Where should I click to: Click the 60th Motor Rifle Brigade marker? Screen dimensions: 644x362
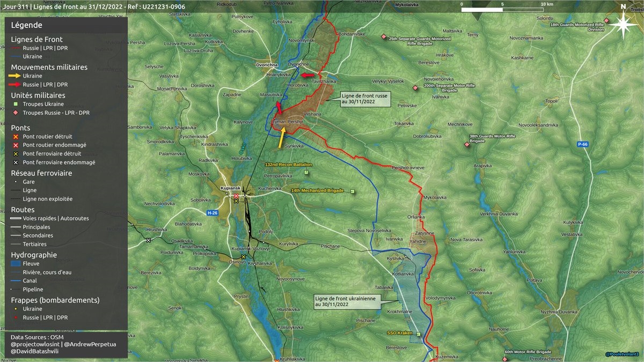coord(504,353)
